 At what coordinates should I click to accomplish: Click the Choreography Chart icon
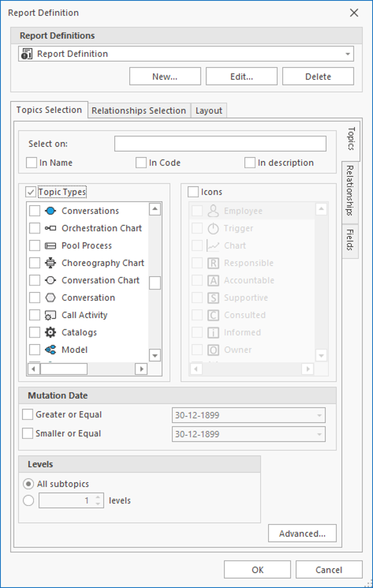50,263
